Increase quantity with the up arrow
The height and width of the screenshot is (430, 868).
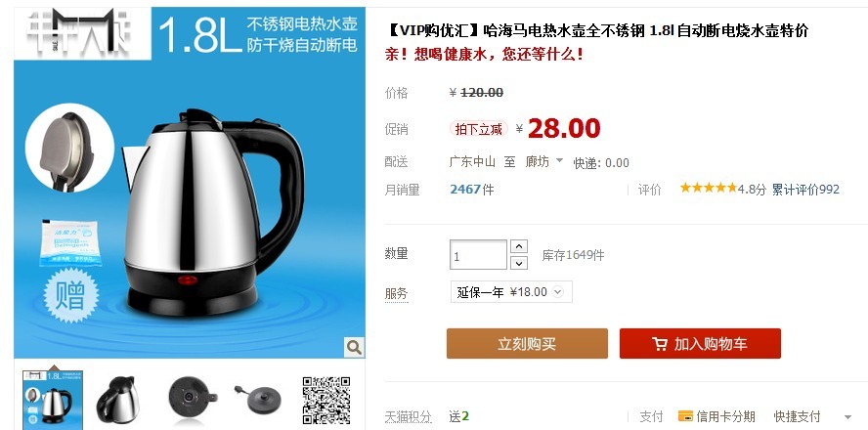[518, 245]
